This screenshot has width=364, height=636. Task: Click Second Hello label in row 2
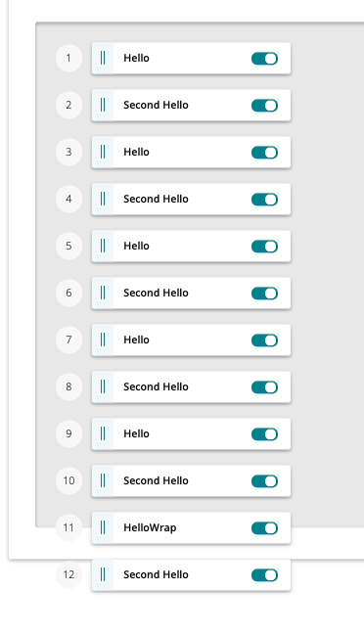[x=156, y=105]
